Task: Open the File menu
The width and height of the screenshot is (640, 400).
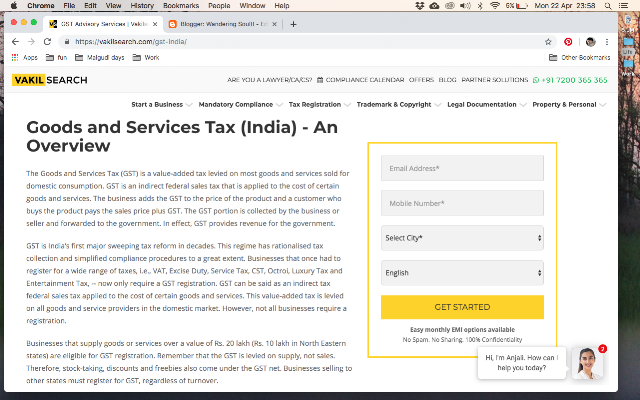Action: (69, 6)
